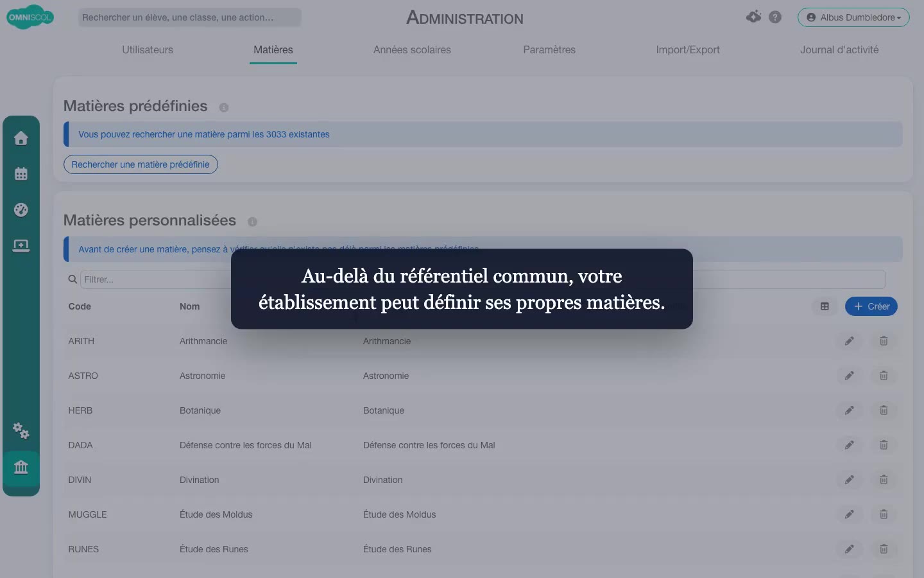This screenshot has width=924, height=578.
Task: Click the DADA code cell
Action: pyautogui.click(x=81, y=445)
